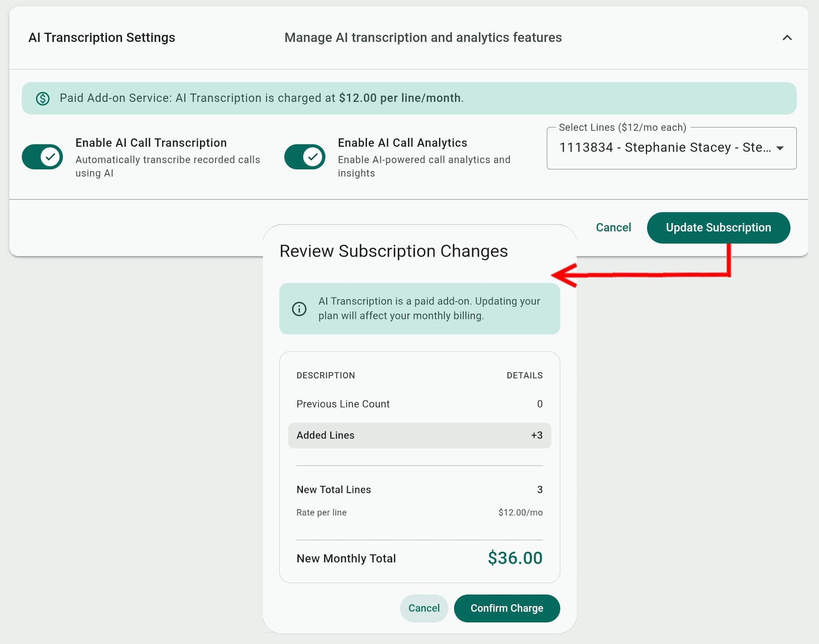This screenshot has width=819, height=644.
Task: Click the AI Transcription Settings header title
Action: point(102,38)
